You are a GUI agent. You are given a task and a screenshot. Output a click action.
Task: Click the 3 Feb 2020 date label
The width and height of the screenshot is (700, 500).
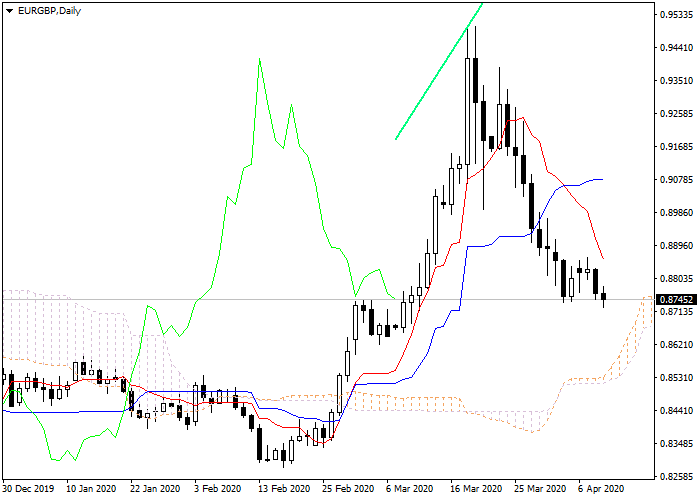click(218, 489)
